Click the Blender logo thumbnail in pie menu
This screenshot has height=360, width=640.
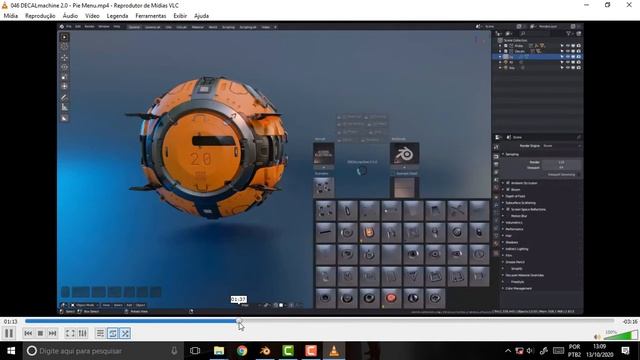click(x=404, y=153)
